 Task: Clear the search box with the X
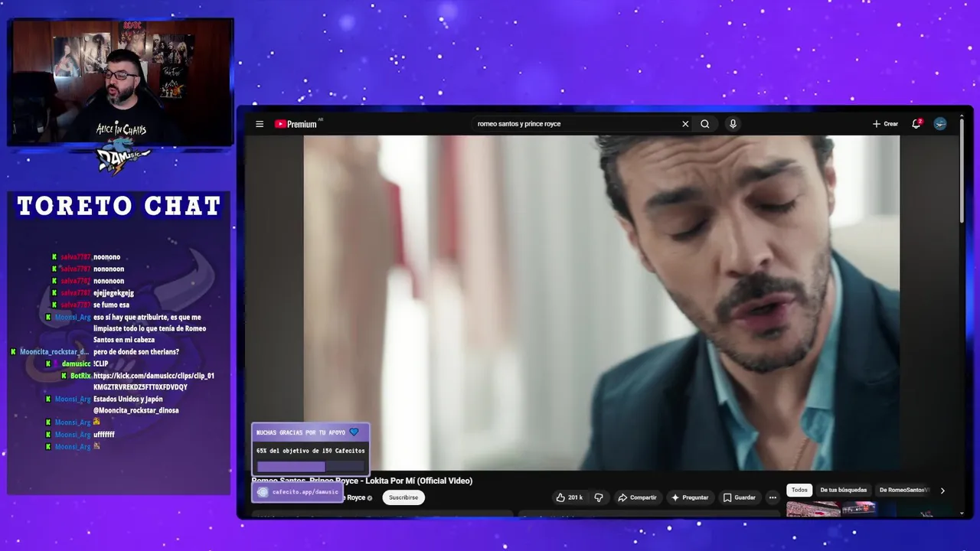pos(685,124)
